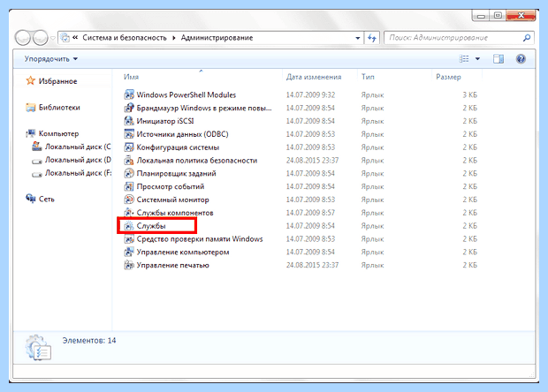Sort by the Дата изменения column
The height and width of the screenshot is (392, 548).
coord(314,77)
